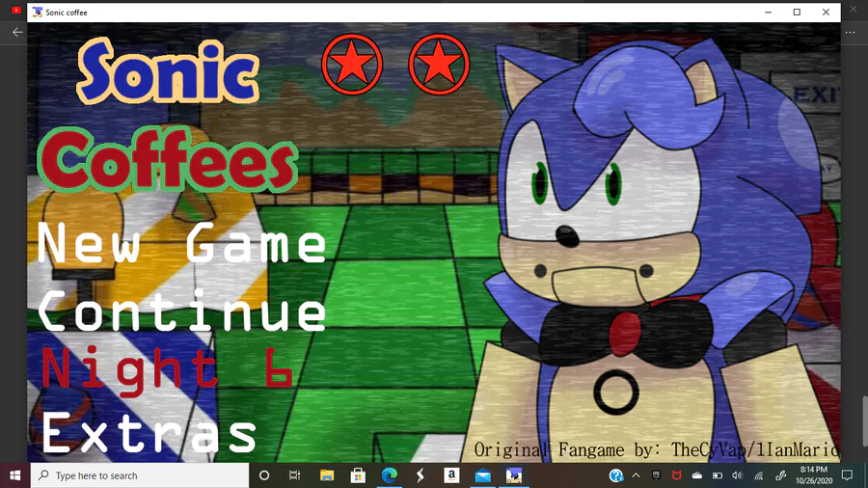
Task: Check the battery status icon
Action: coord(718,475)
